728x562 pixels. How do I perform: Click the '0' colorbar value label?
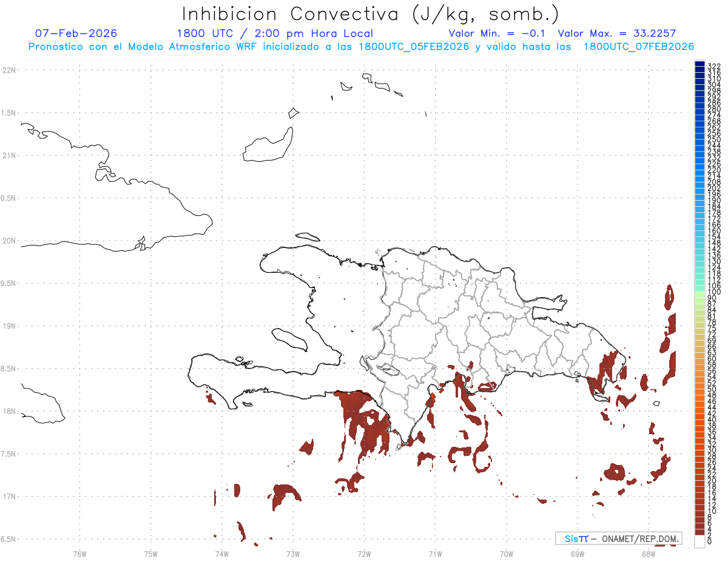coord(710,541)
